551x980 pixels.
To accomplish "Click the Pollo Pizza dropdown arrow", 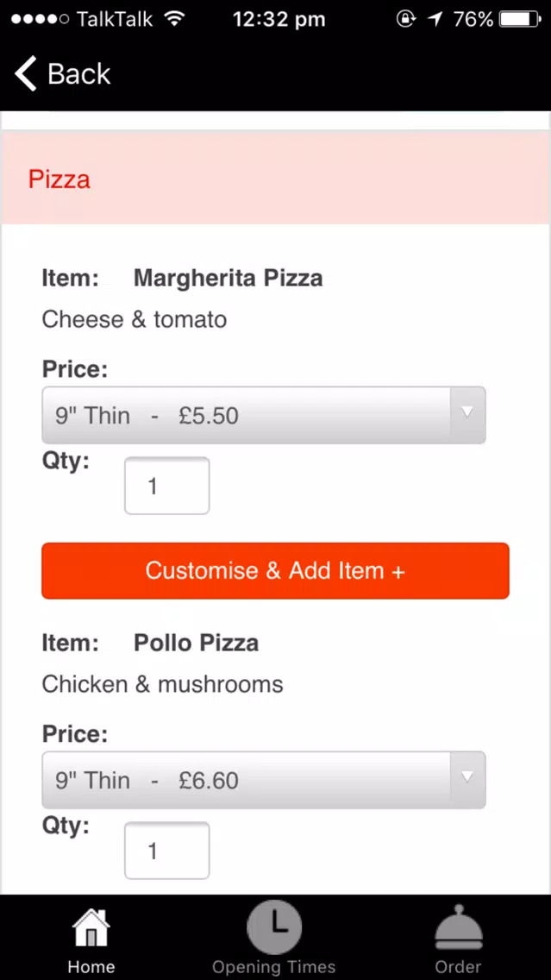I will 467,777.
